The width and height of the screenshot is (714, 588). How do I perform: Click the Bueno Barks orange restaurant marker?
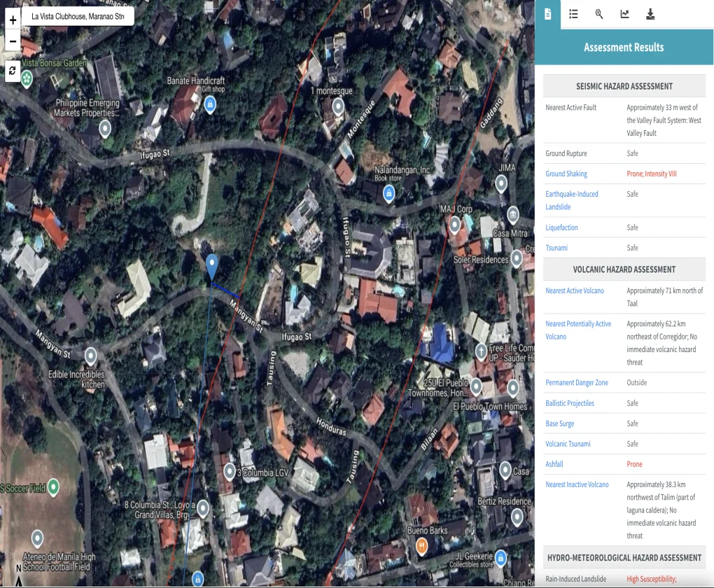[421, 545]
